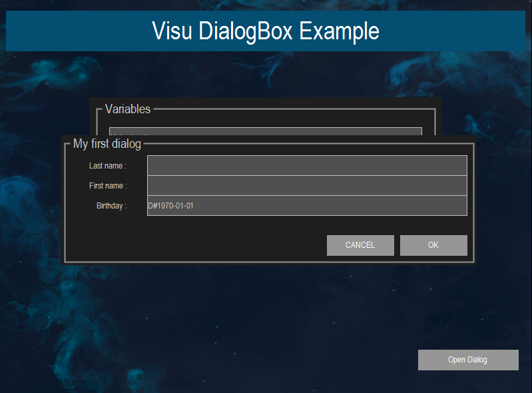Viewport: 532px width, 393px height.
Task: Select the First name input field
Action: (x=307, y=185)
